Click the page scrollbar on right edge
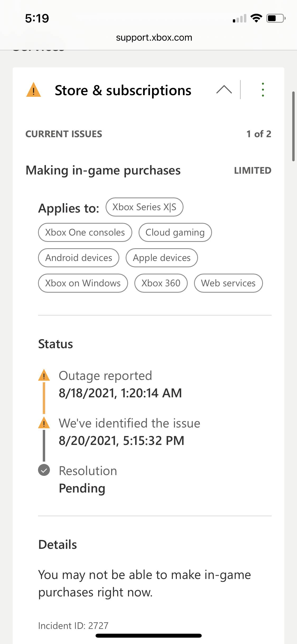Screen dimensions: 297x644 pyautogui.click(x=293, y=126)
